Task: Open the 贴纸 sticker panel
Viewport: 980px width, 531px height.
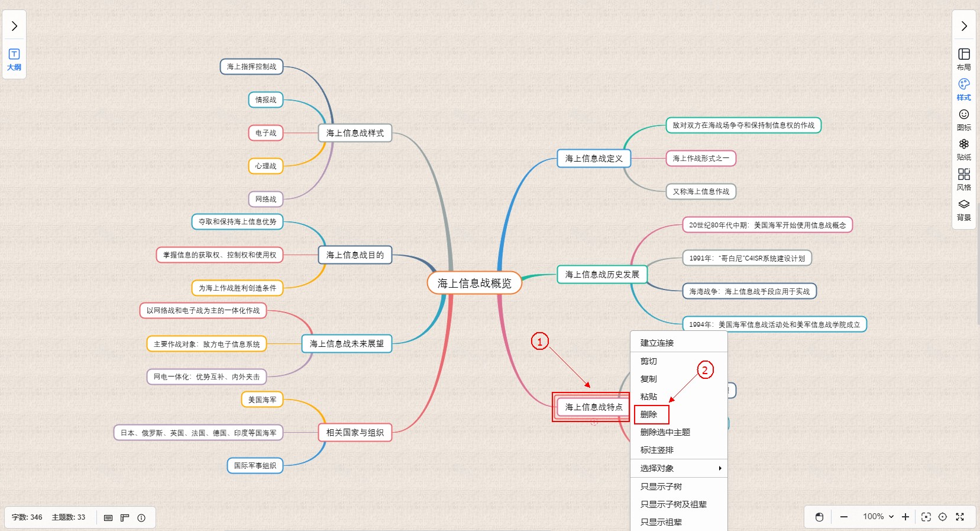Action: click(x=963, y=149)
